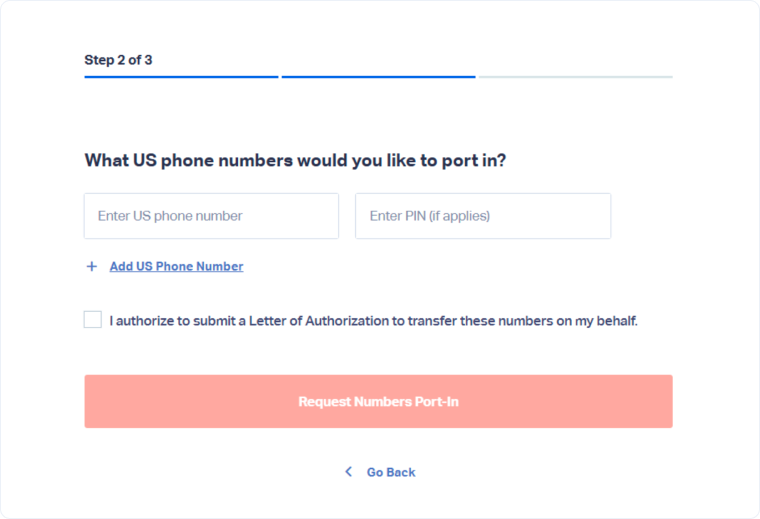This screenshot has height=519, width=760.
Task: Follow the Go Back link
Action: coord(390,472)
